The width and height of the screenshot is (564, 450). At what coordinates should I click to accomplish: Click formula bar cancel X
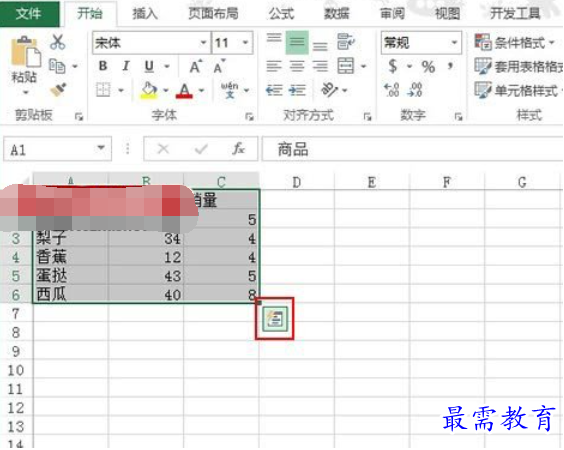[163, 148]
